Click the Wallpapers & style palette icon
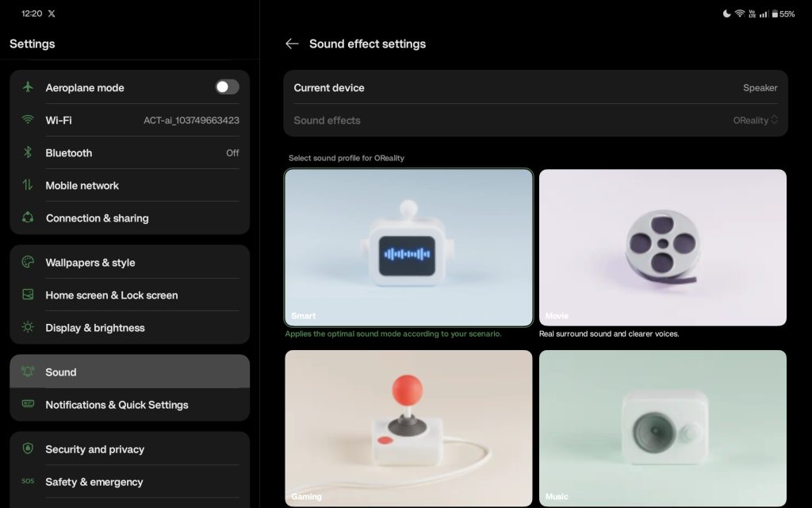 click(x=29, y=262)
